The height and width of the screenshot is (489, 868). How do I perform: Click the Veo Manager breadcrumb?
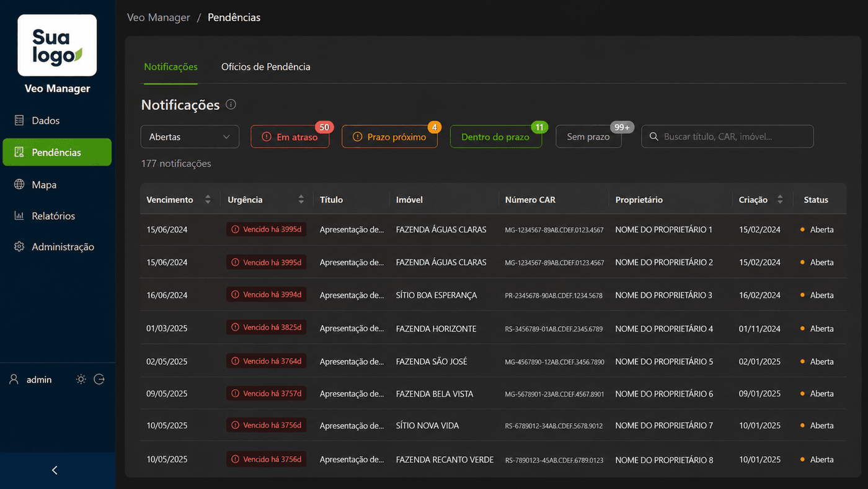159,17
